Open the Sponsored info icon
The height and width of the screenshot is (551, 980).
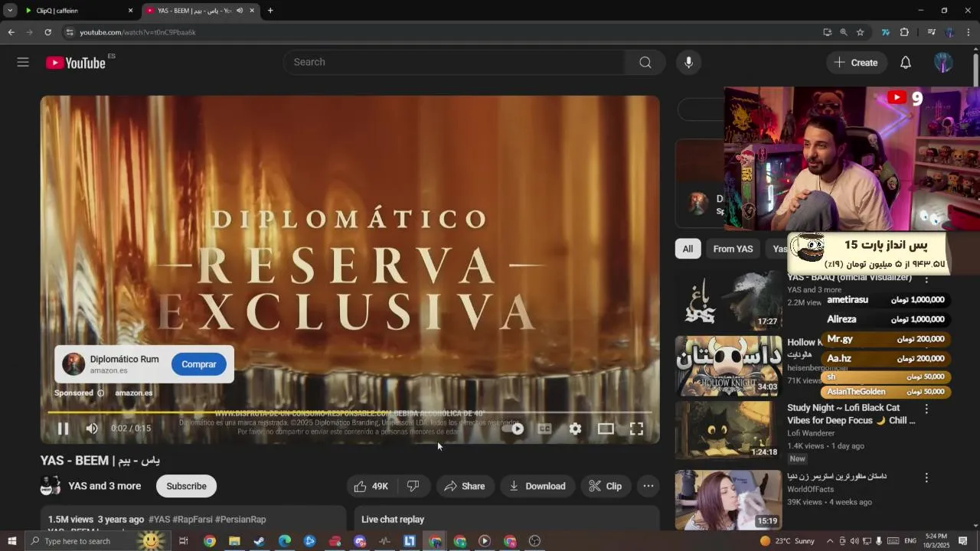pyautogui.click(x=100, y=393)
